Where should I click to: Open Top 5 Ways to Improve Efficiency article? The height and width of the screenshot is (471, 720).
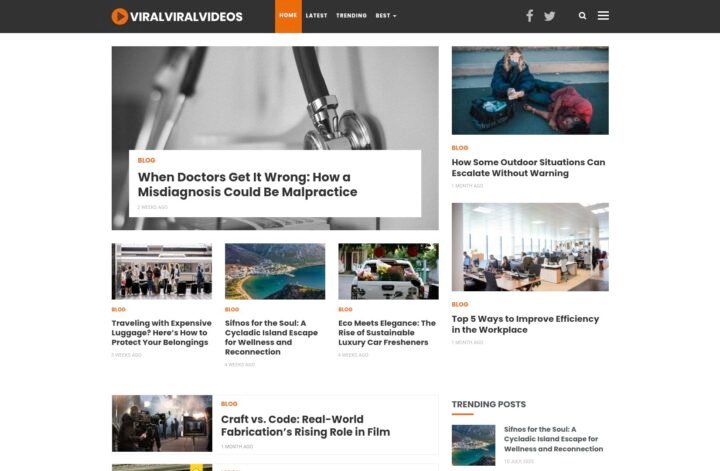click(525, 324)
